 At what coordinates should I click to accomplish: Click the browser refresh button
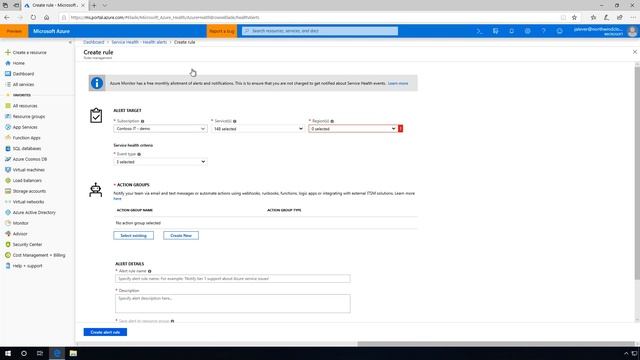(x=33, y=18)
